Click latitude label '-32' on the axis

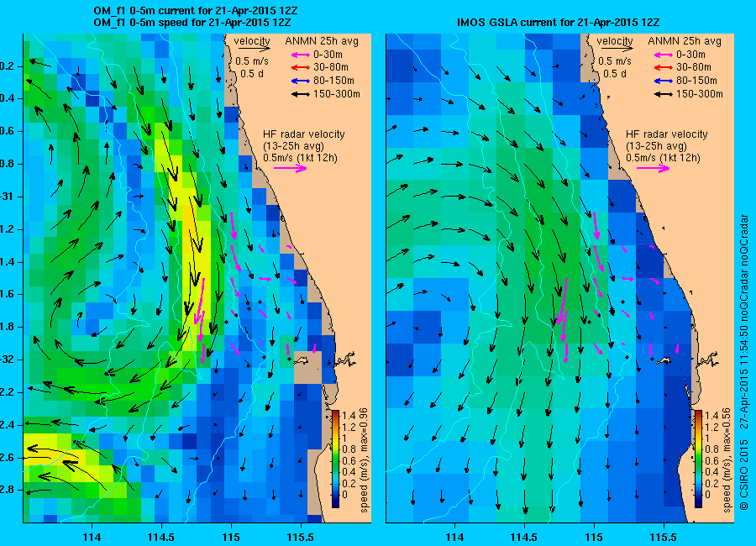pos(6,360)
